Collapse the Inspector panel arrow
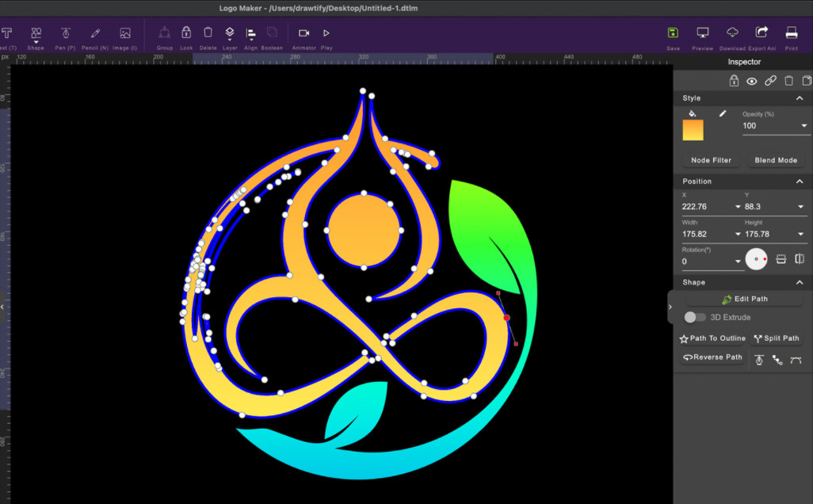The width and height of the screenshot is (813, 504). pos(670,307)
